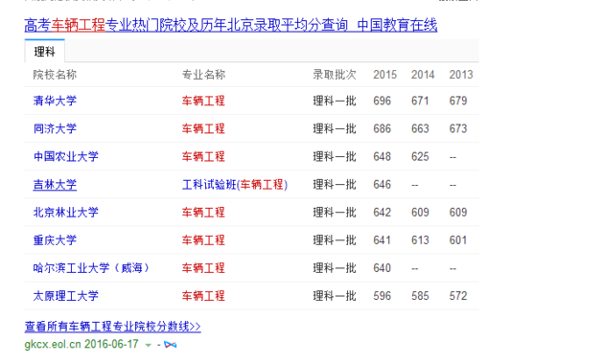Click 车辆工程 major in 北京林业大学 row
The image size is (604, 364).
(203, 213)
